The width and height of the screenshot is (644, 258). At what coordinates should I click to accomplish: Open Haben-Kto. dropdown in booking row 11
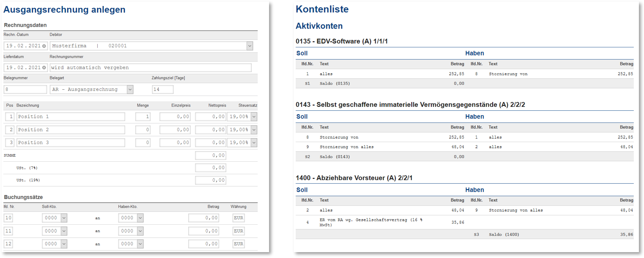tap(140, 231)
